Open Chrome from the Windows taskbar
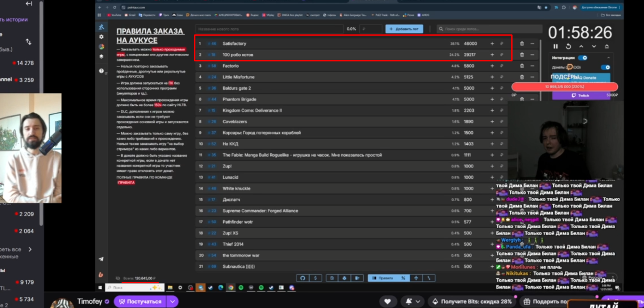Screen dimensions: 644x308 (231, 287)
